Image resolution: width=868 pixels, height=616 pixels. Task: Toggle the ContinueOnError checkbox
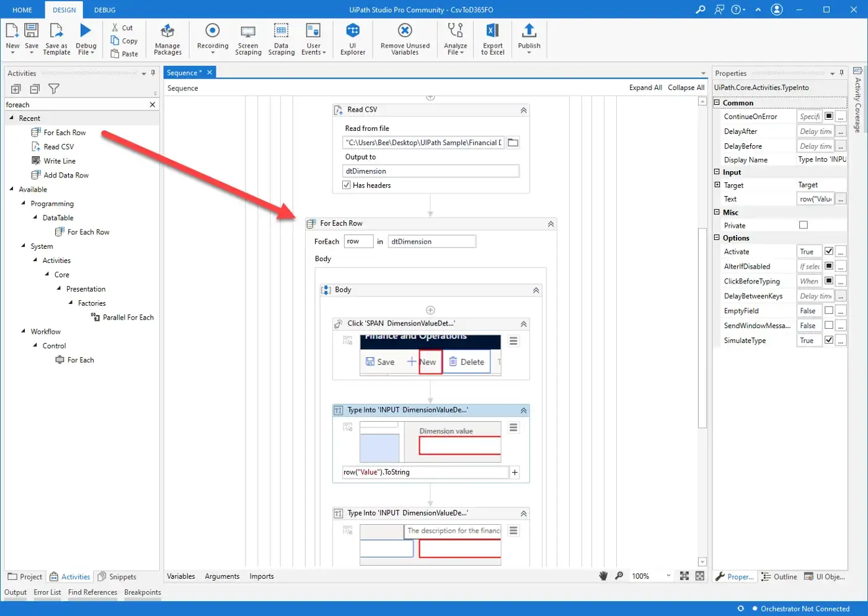[x=829, y=116]
